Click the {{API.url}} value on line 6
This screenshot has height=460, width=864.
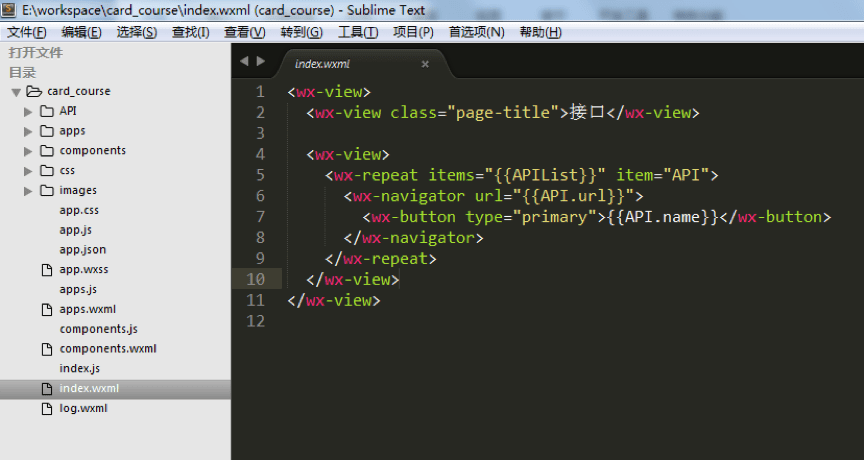(574, 197)
